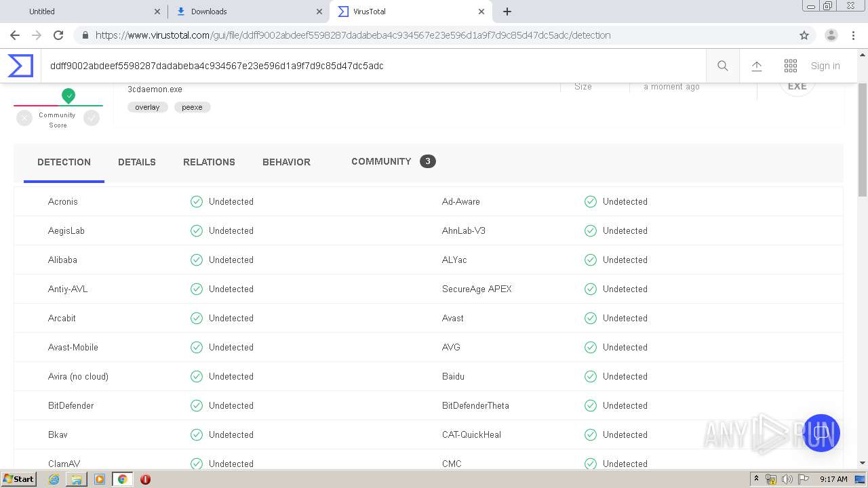Click the Arcabit engine name
The width and height of the screenshot is (868, 488).
(x=62, y=318)
